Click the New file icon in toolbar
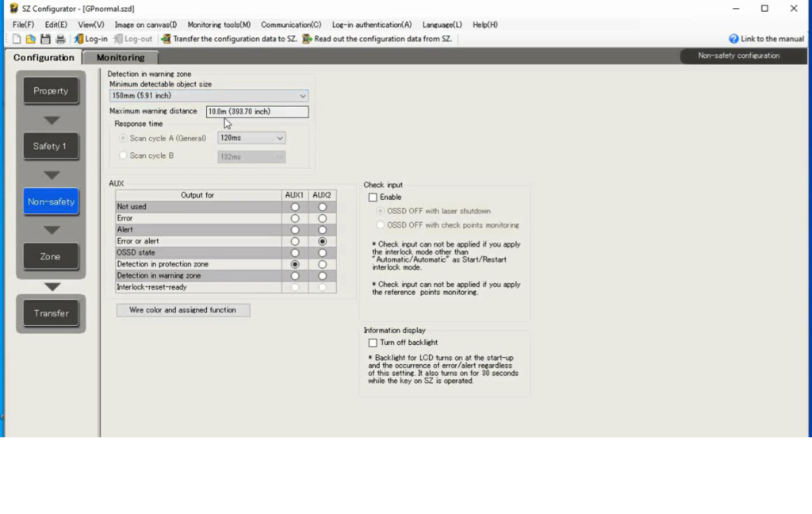Screen dimensions: 812x514 tap(17, 39)
